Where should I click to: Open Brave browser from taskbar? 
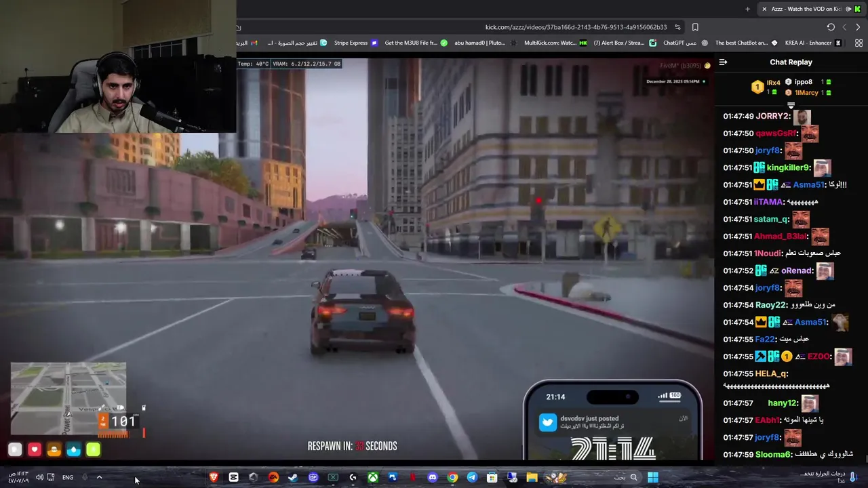pos(214,477)
